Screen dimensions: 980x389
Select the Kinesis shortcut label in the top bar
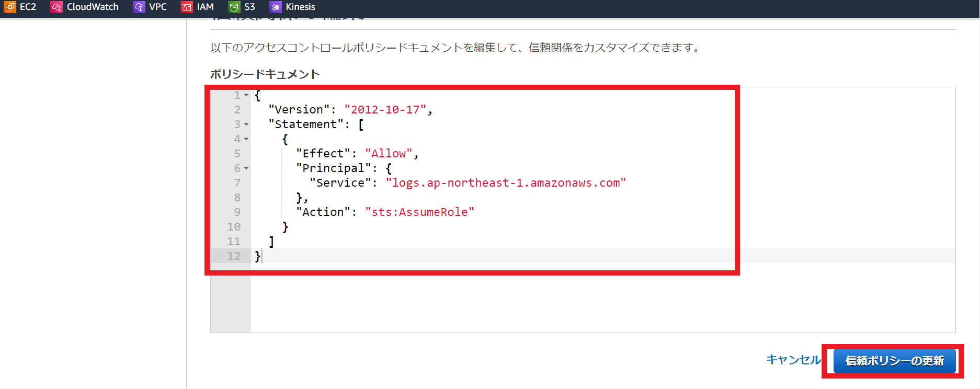click(300, 7)
